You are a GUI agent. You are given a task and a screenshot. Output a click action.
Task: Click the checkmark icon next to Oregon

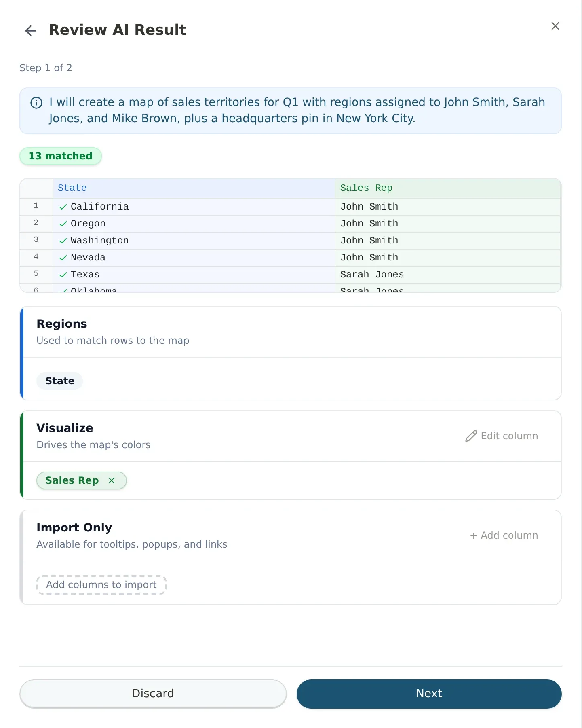tap(63, 224)
